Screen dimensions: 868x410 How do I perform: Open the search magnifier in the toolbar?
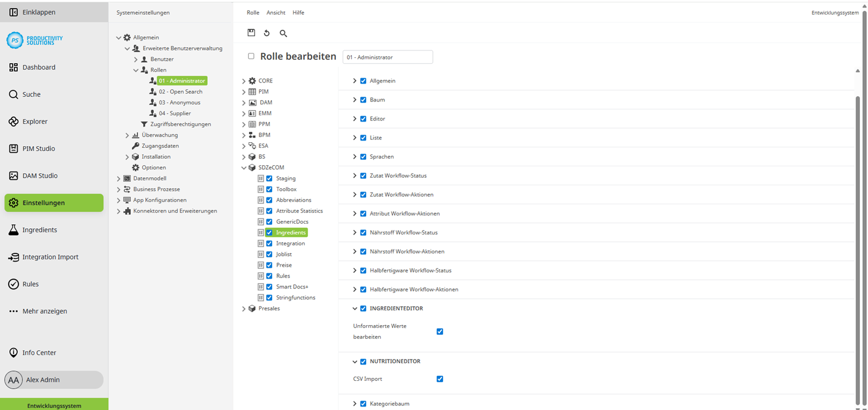[x=282, y=33]
